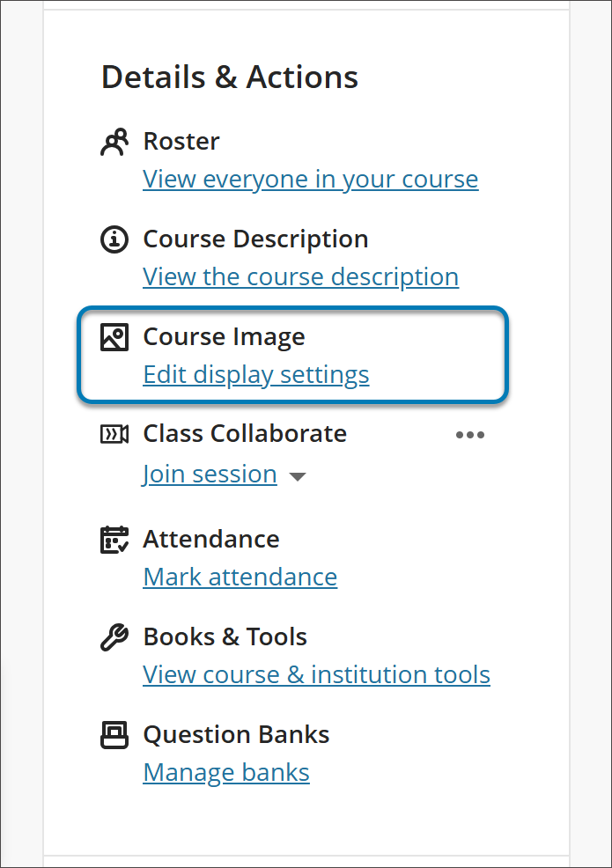The height and width of the screenshot is (868, 612).
Task: Click the horizontal scrollbar at the top
Action: [306, 6]
